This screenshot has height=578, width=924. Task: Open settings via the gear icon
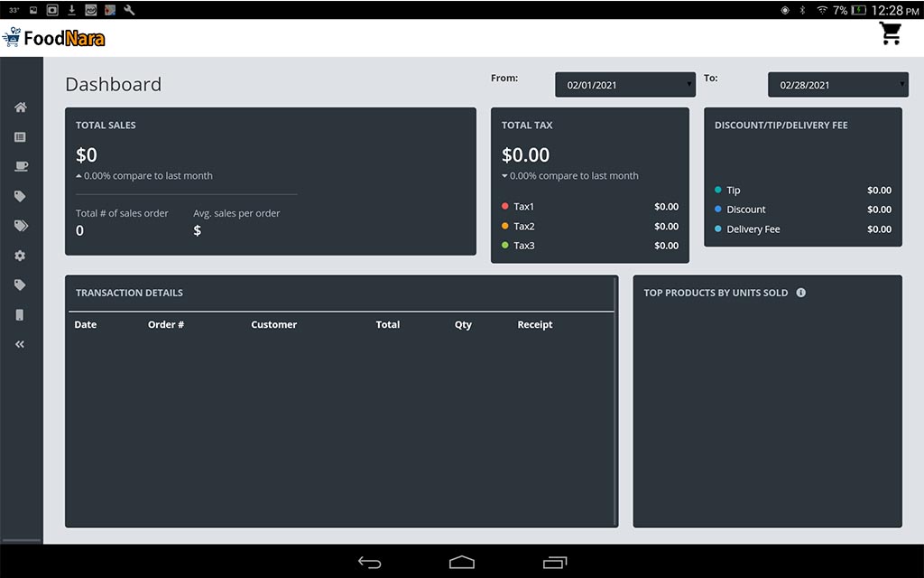tap(20, 256)
